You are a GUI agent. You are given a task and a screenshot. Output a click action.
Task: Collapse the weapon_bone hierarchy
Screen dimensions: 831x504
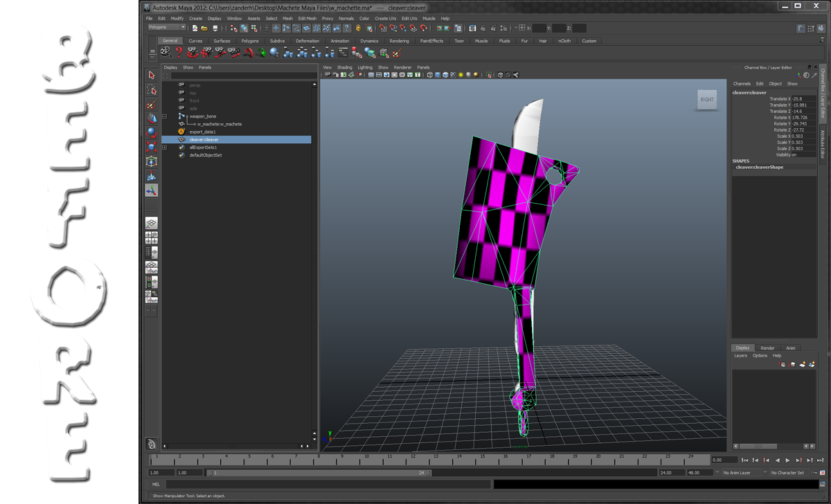[164, 116]
